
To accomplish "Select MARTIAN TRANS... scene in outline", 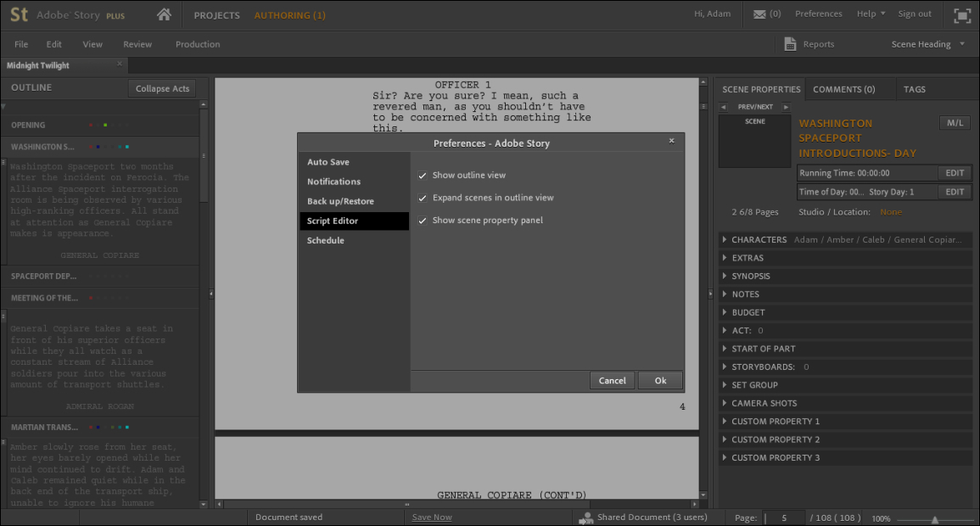I will (x=100, y=428).
